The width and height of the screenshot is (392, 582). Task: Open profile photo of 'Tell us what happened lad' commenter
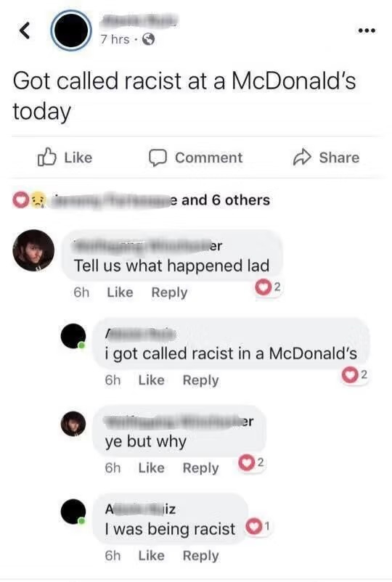click(33, 250)
